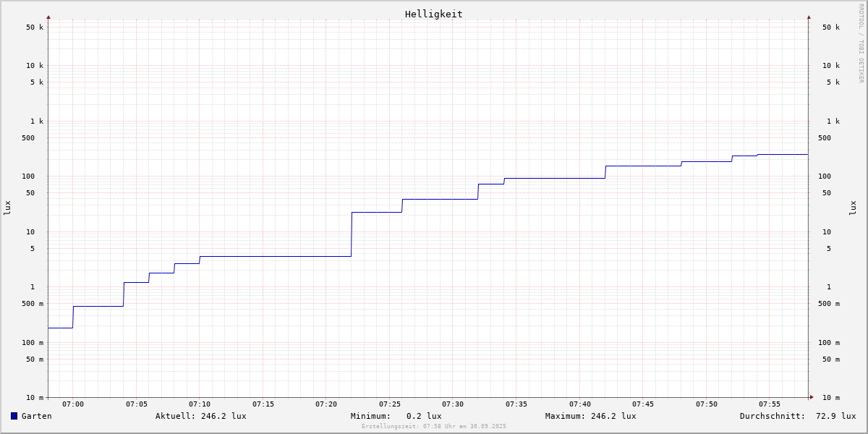Screen dimensions: 868x434
Task: Click the 07:30 time axis label
Action: [x=453, y=404]
